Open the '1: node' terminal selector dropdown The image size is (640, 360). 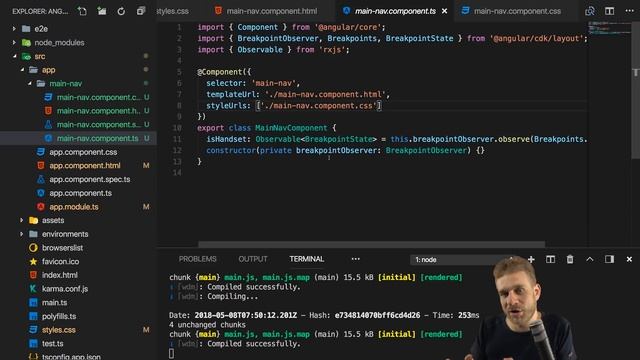[461, 260]
